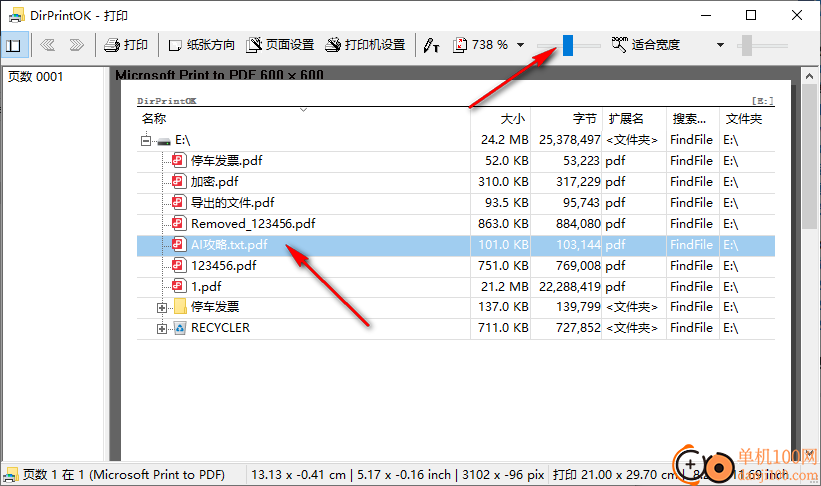Click the 22,288,419 bytes value
This screenshot has height=486, width=821.
coord(570,286)
